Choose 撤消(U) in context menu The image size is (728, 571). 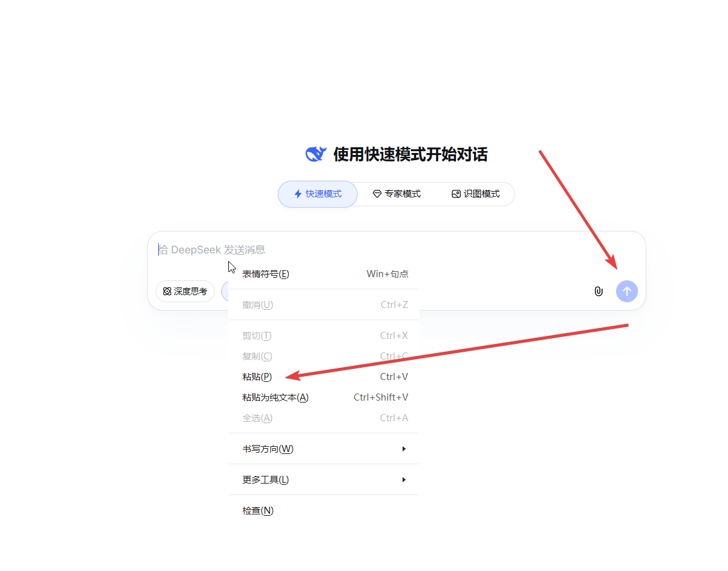(323, 305)
